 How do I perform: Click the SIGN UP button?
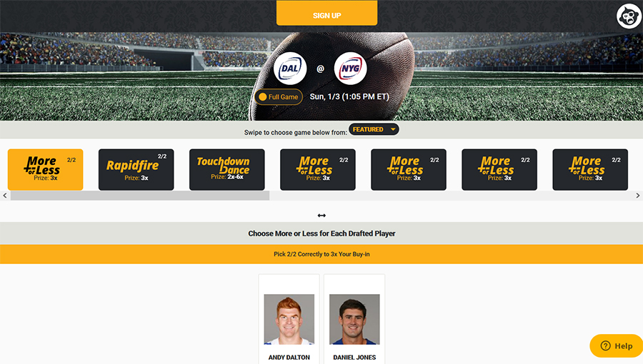327,13
